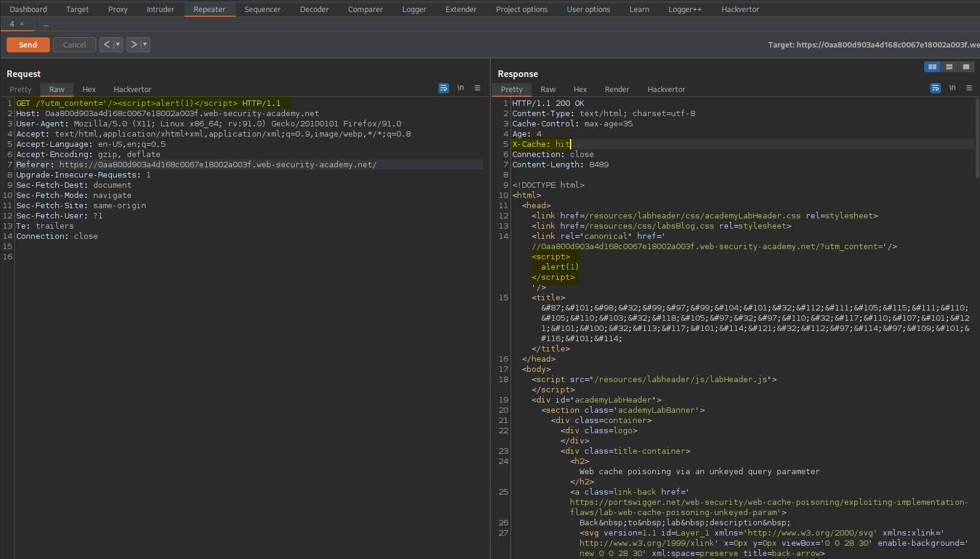Open the Comparer tab
Image resolution: width=980 pixels, height=559 pixels.
coord(366,9)
